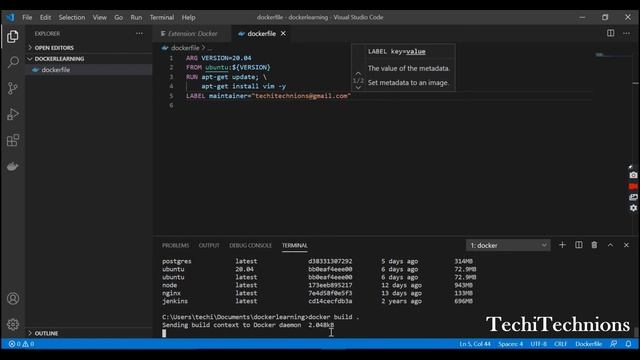Show errors and warnings in status bar
The image size is (640, 360).
click(x=21, y=344)
